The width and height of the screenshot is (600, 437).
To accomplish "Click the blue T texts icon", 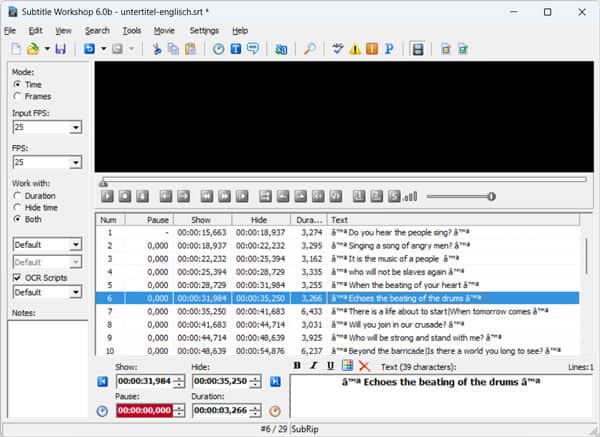I will (x=236, y=49).
